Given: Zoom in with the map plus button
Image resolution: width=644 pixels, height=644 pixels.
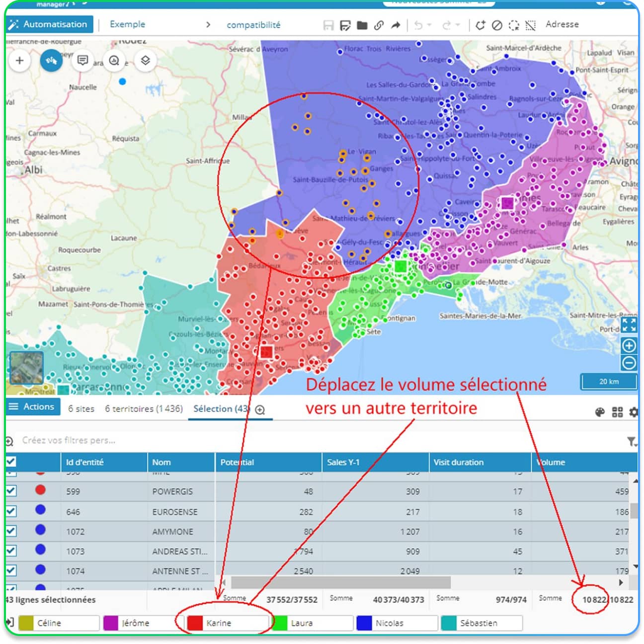Looking at the screenshot, I should coord(629,345).
